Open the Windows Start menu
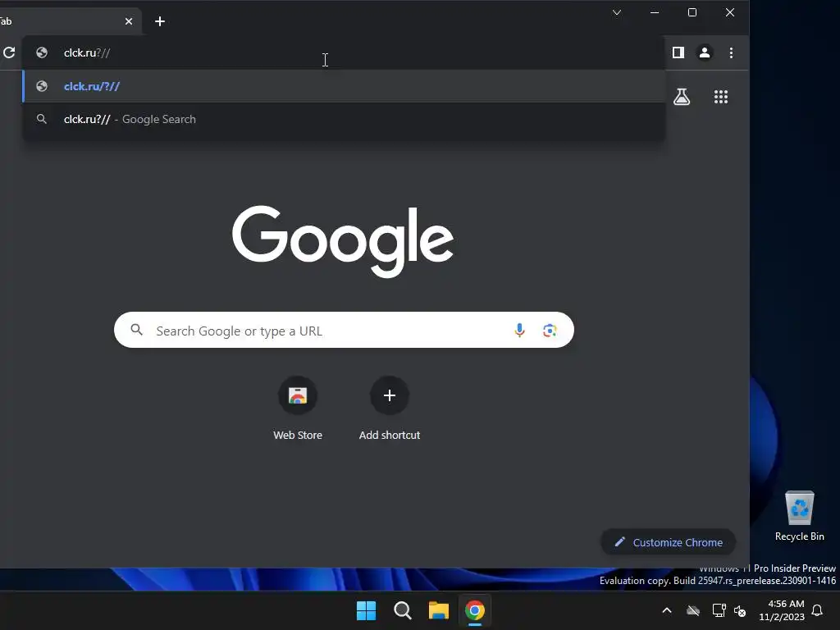840x630 pixels. pos(367,610)
